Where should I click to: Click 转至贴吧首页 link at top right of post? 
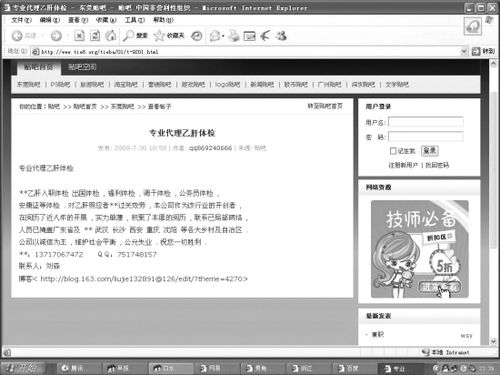point(325,106)
